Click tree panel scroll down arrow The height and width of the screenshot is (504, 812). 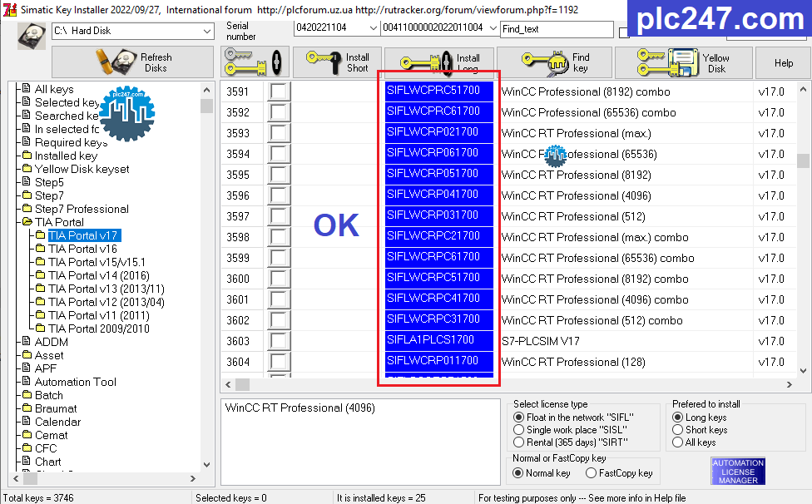tap(206, 464)
